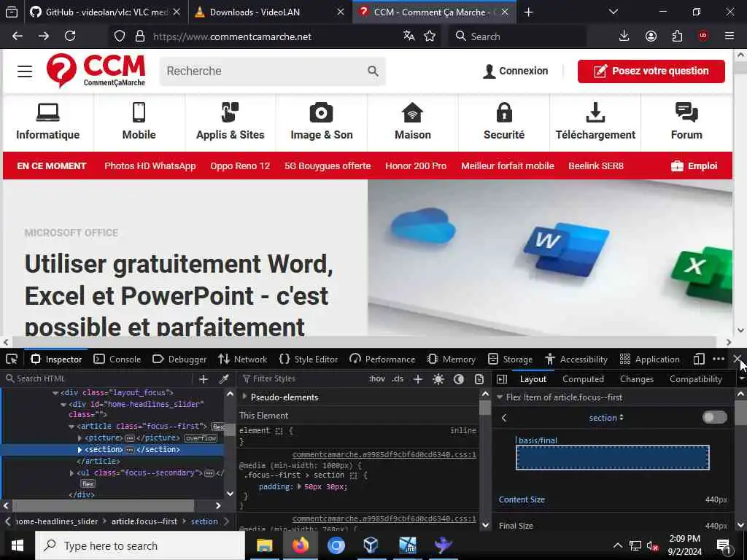The height and width of the screenshot is (560, 747).
Task: Toggle flex badge under ul focus--secondary
Action: pyautogui.click(x=88, y=484)
